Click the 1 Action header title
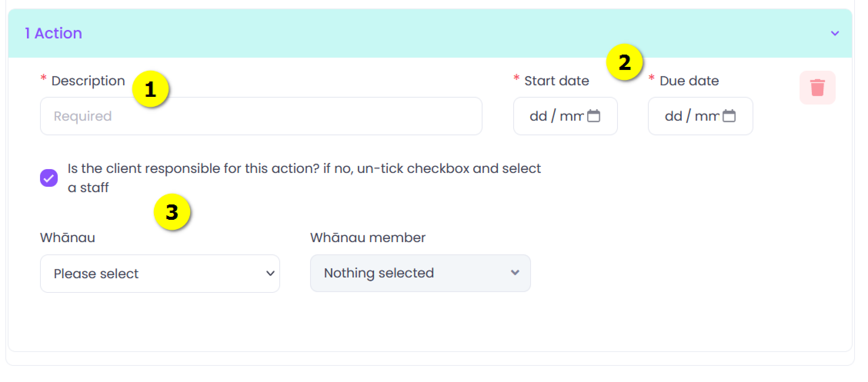 click(53, 33)
